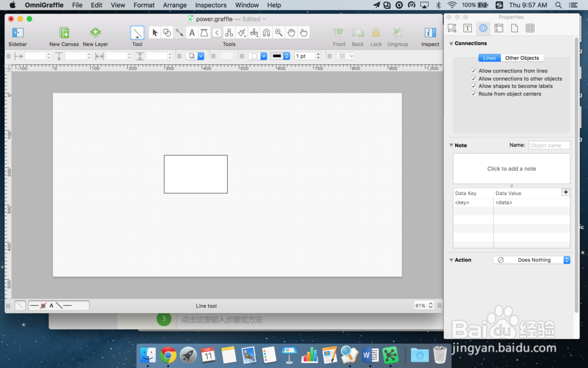Open the Type inspector tab

pos(467,28)
